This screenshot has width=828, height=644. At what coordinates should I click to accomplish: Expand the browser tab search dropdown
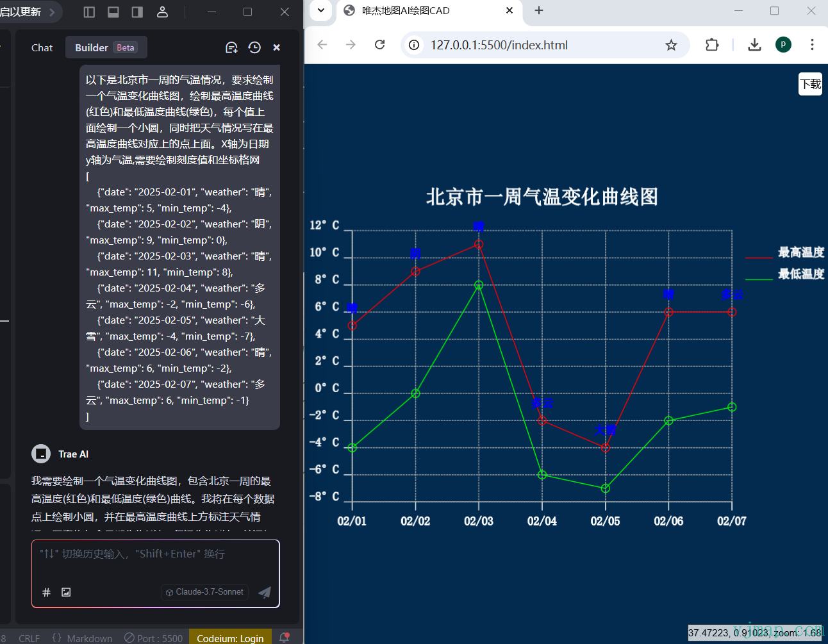[x=321, y=10]
